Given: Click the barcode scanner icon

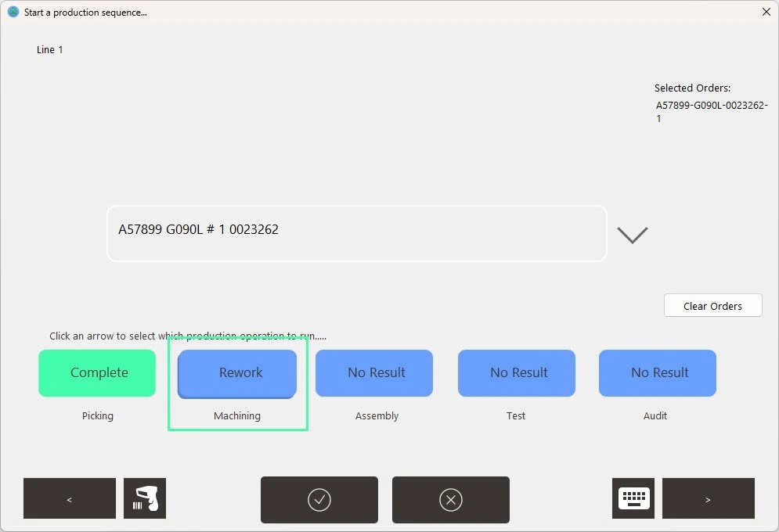Looking at the screenshot, I should [x=145, y=498].
